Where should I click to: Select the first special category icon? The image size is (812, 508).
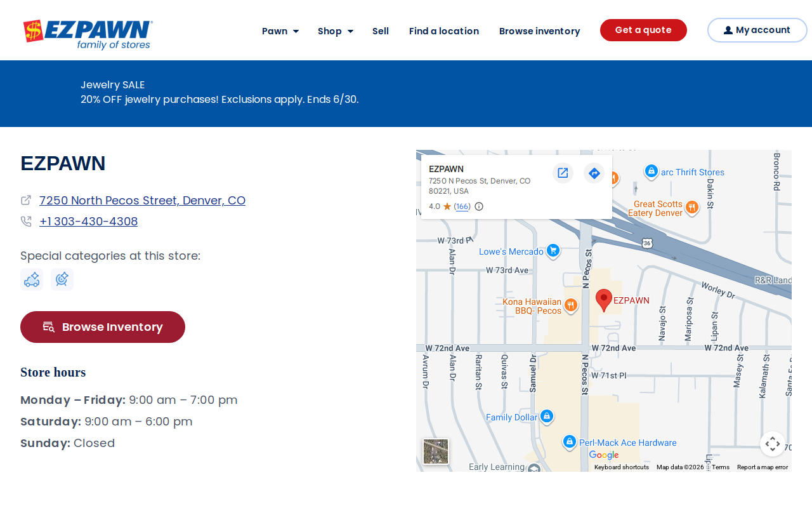coord(32,279)
